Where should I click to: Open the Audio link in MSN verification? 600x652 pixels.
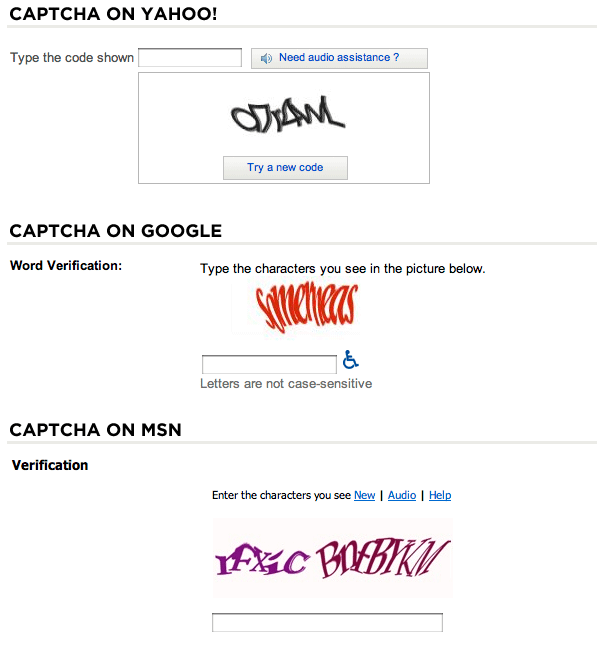(x=402, y=495)
